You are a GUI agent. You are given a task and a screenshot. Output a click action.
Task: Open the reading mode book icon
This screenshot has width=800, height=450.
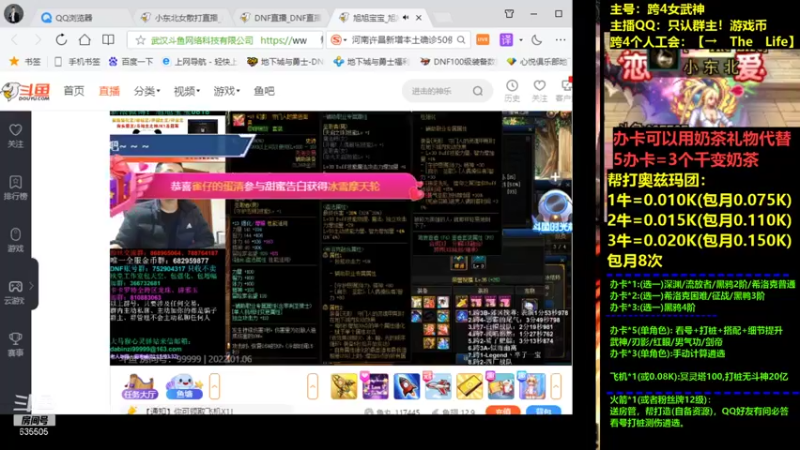(x=108, y=40)
